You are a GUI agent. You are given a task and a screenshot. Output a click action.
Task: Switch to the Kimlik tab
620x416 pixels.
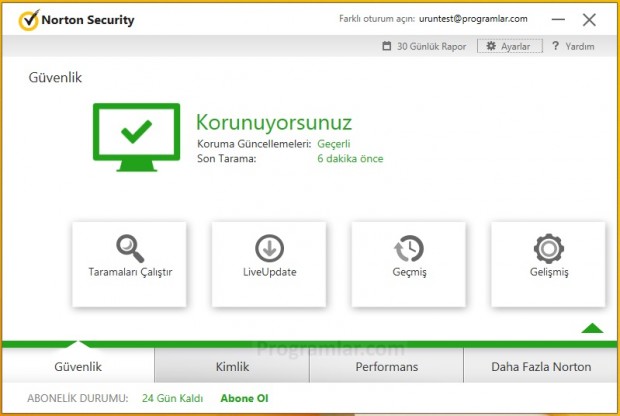click(x=232, y=366)
